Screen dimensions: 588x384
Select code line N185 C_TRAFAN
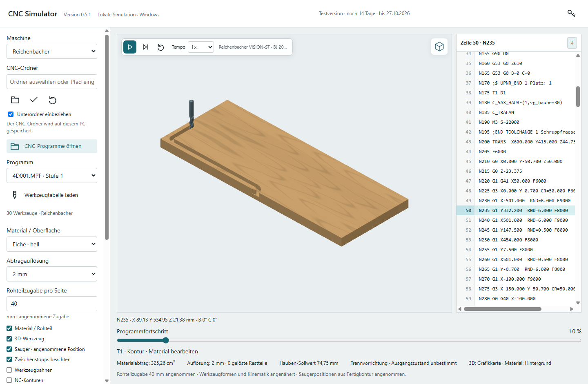coord(515,112)
